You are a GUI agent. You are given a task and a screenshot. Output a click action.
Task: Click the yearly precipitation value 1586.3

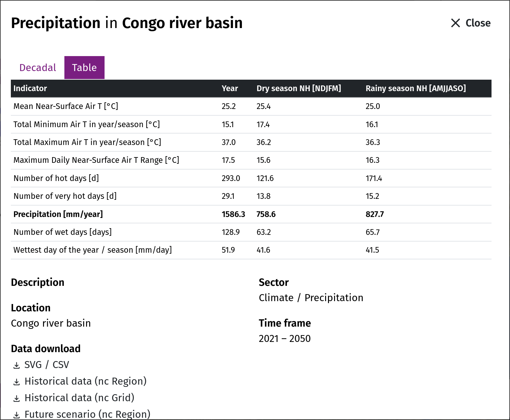pyautogui.click(x=233, y=214)
